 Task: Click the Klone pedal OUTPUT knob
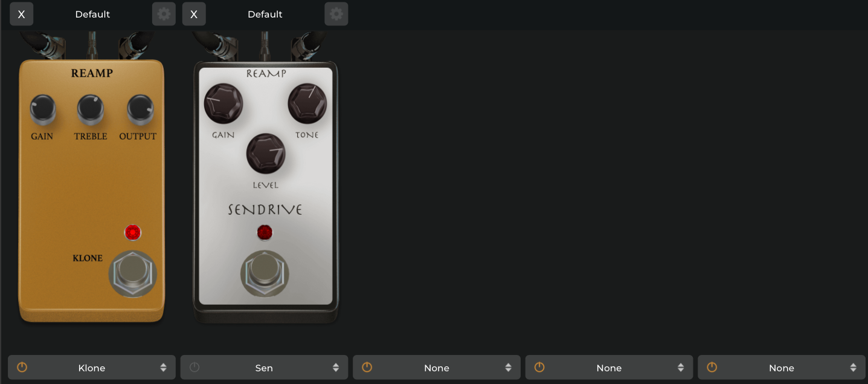(140, 109)
